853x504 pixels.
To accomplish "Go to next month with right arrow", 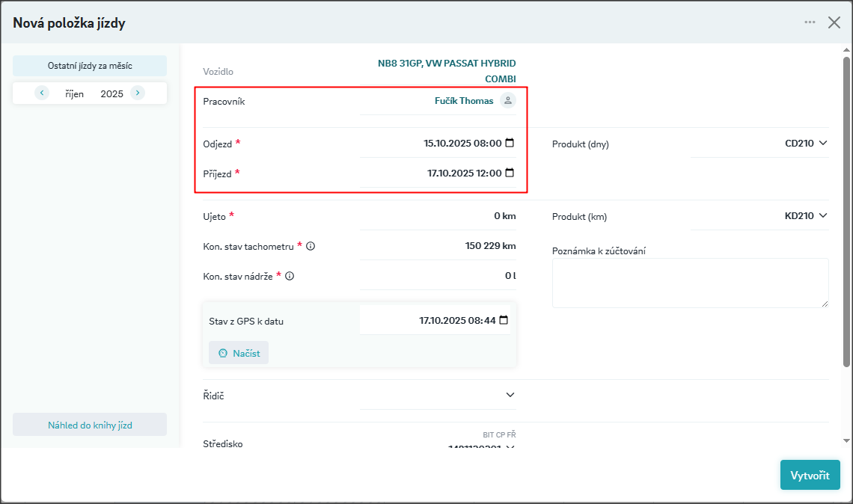I will (138, 93).
